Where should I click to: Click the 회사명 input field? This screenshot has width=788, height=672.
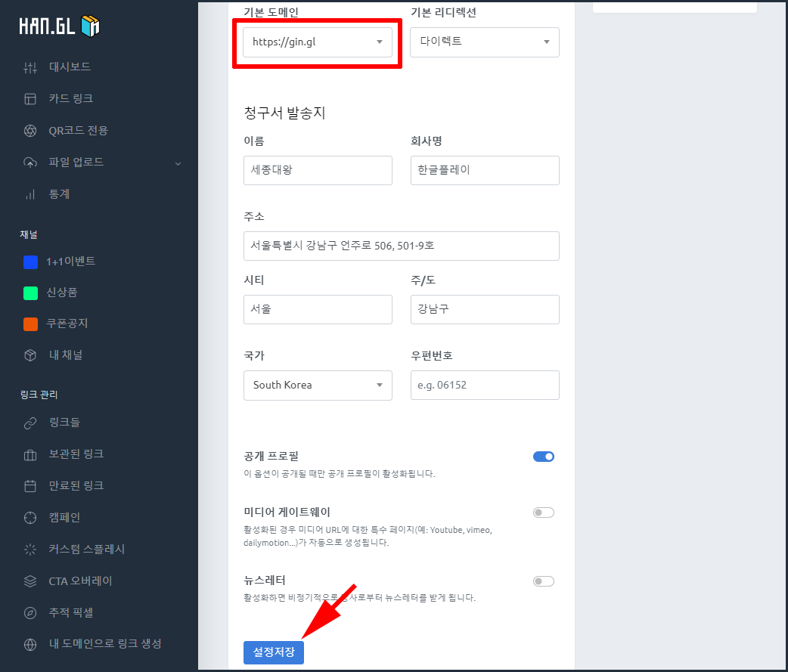(x=485, y=170)
